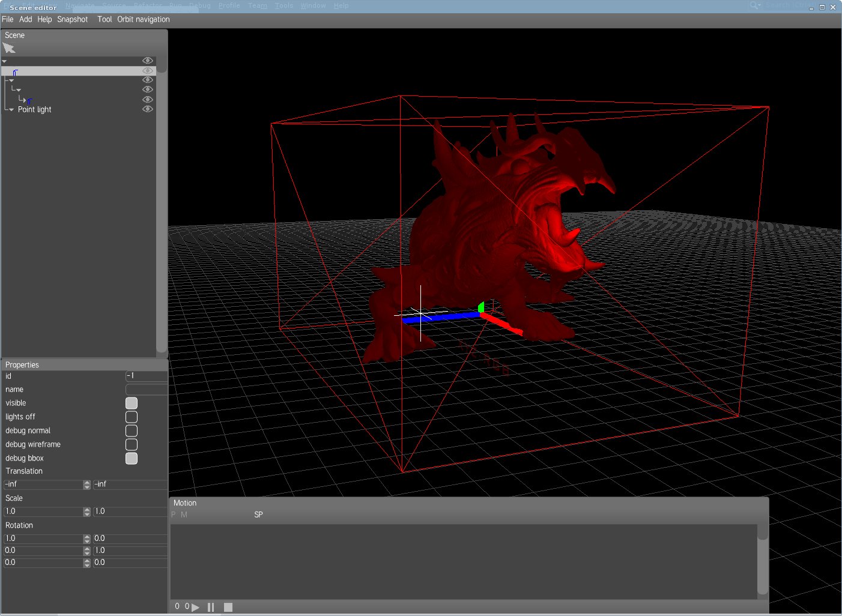842x616 pixels.
Task: Click the second Translation -inf field
Action: [130, 485]
